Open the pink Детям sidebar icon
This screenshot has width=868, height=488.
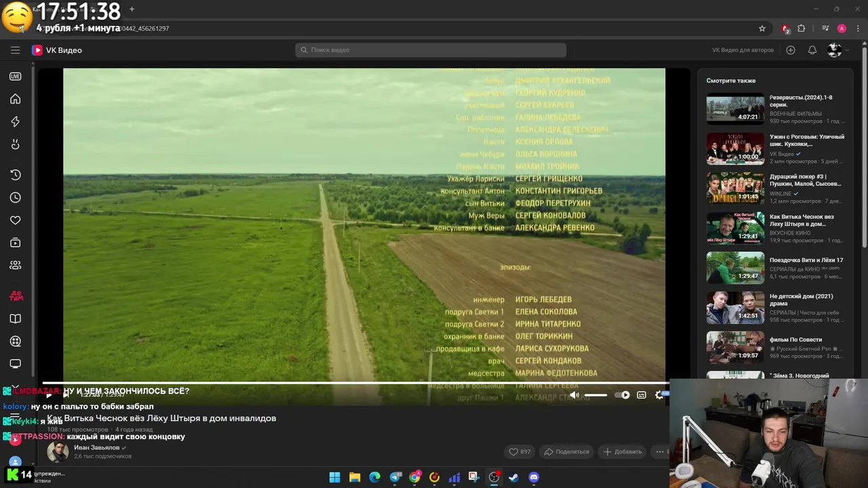coord(16,296)
